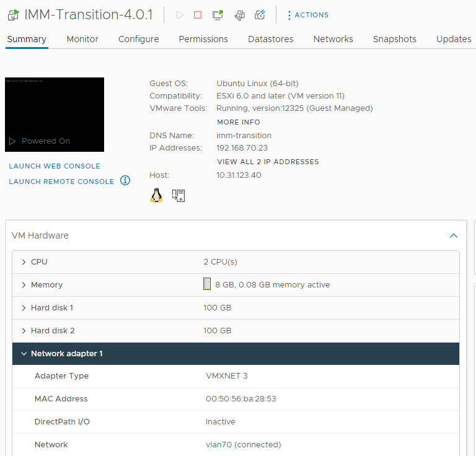Click Launch Remote Console link
The height and width of the screenshot is (456, 476).
pos(61,182)
